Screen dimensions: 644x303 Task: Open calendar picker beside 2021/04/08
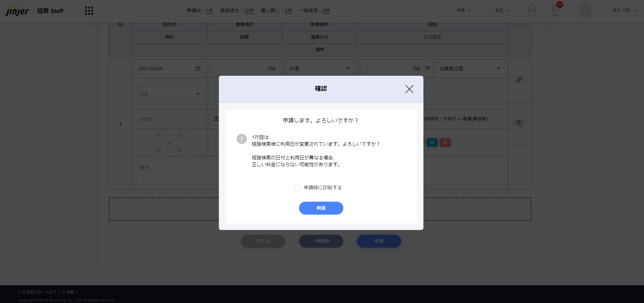198,69
